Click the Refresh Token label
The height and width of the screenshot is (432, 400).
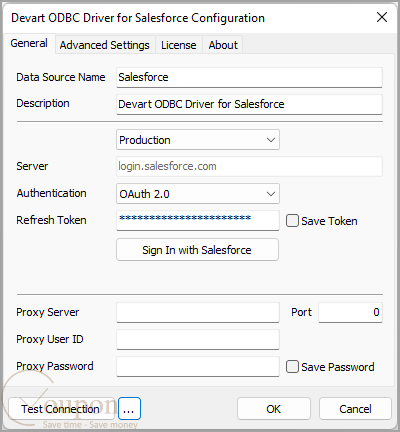[51, 220]
